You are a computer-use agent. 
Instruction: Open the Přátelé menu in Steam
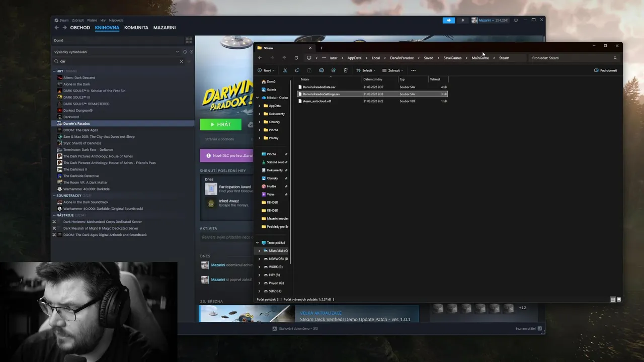92,20
